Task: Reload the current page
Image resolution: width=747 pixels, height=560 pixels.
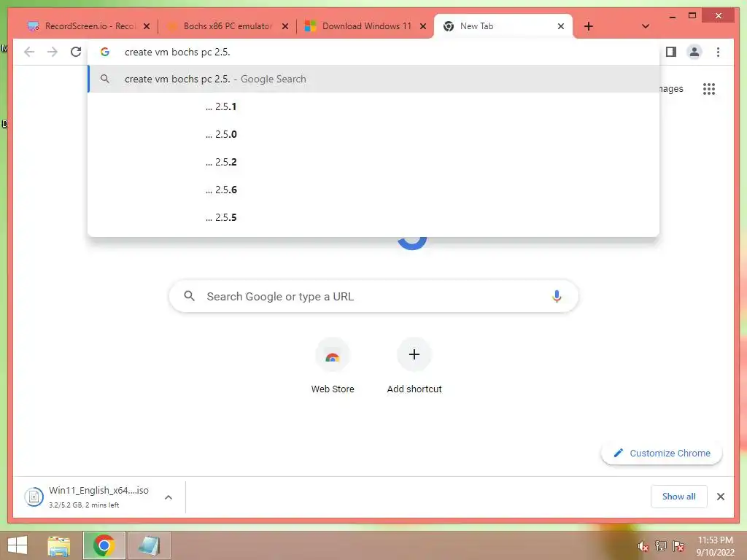Action: (x=76, y=52)
